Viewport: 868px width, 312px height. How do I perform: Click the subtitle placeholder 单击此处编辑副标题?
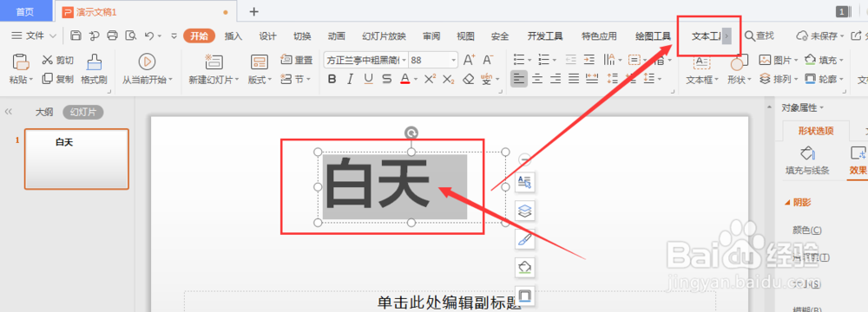(449, 302)
